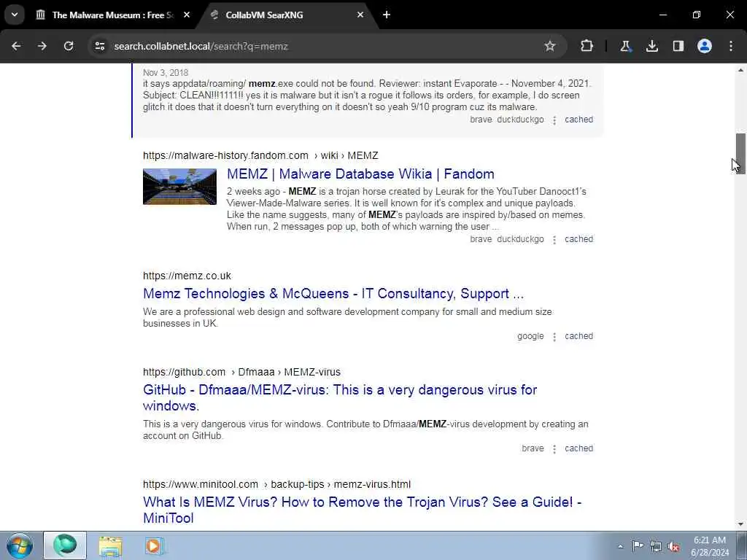Close The Malware Museum tab

click(x=187, y=15)
